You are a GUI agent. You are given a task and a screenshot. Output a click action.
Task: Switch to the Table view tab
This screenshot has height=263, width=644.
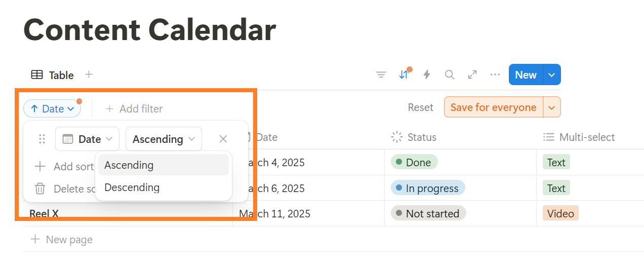click(53, 75)
